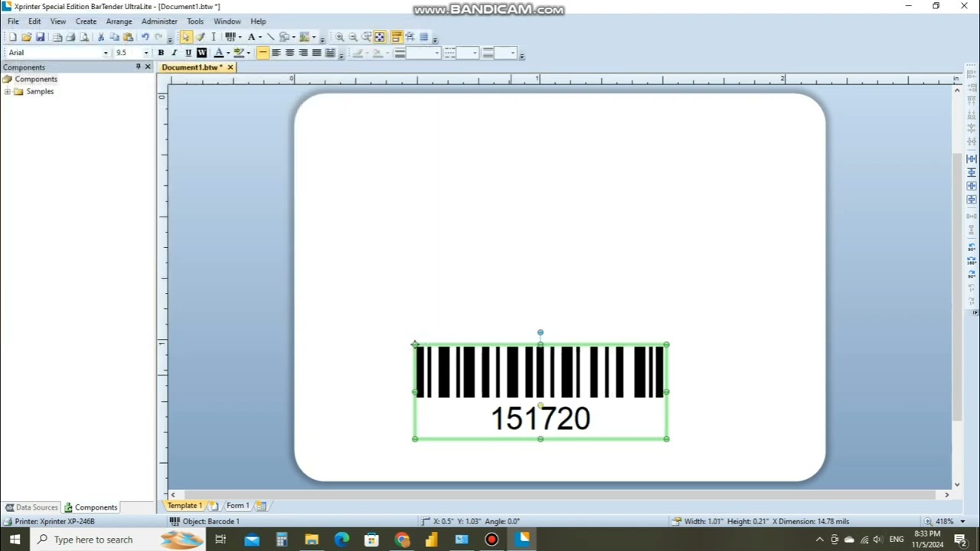Open the line thickness dropdown box
This screenshot has width=980, height=551.
tap(423, 53)
